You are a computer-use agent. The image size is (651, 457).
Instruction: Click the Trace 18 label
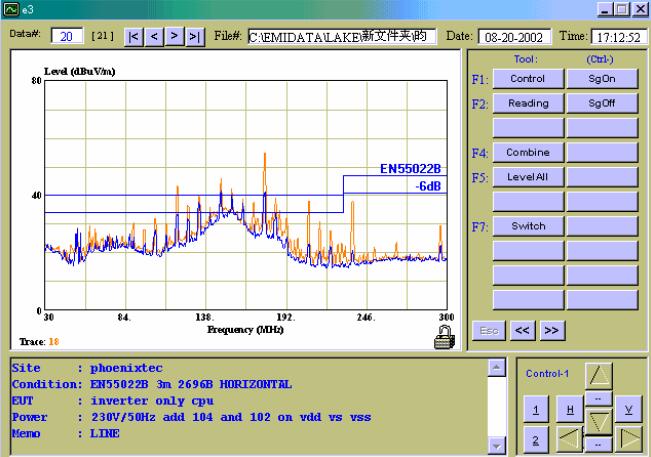click(39, 342)
